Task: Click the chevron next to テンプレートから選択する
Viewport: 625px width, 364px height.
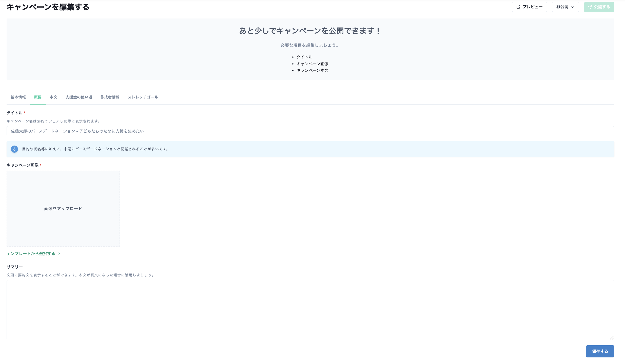Action: [x=59, y=253]
